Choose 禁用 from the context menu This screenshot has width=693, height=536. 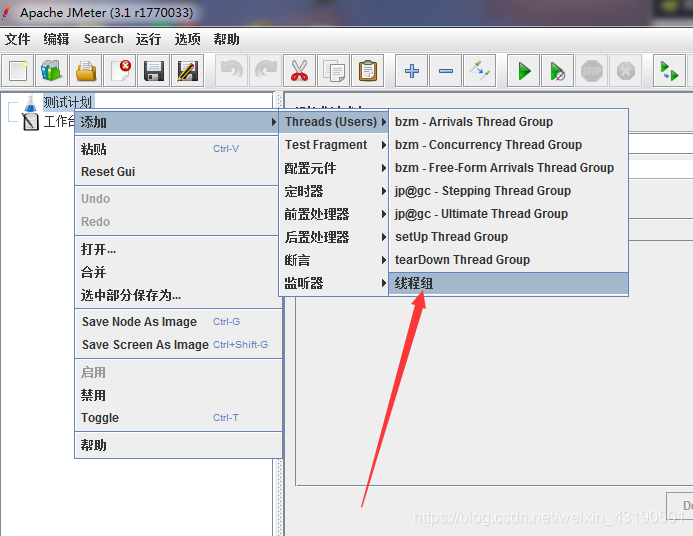point(178,395)
